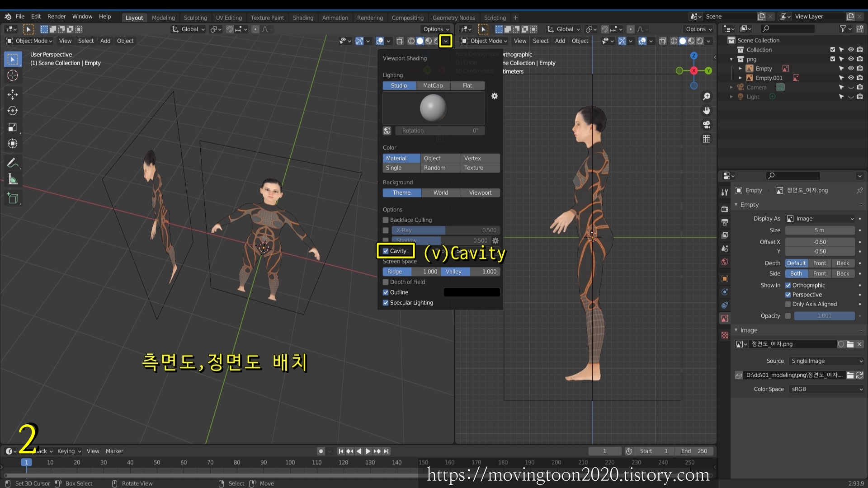This screenshot has width=868, height=488.
Task: Select the Scale tool in left toolbar
Action: [13, 127]
